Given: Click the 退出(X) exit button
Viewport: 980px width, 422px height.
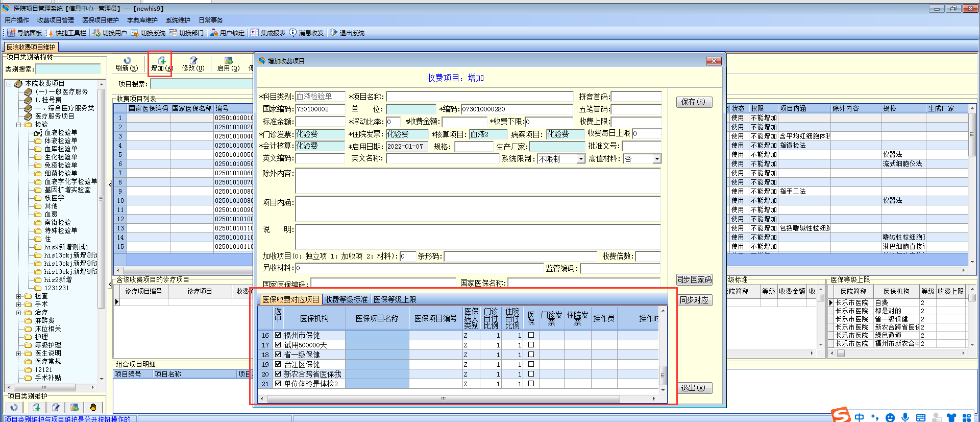Looking at the screenshot, I should [694, 388].
